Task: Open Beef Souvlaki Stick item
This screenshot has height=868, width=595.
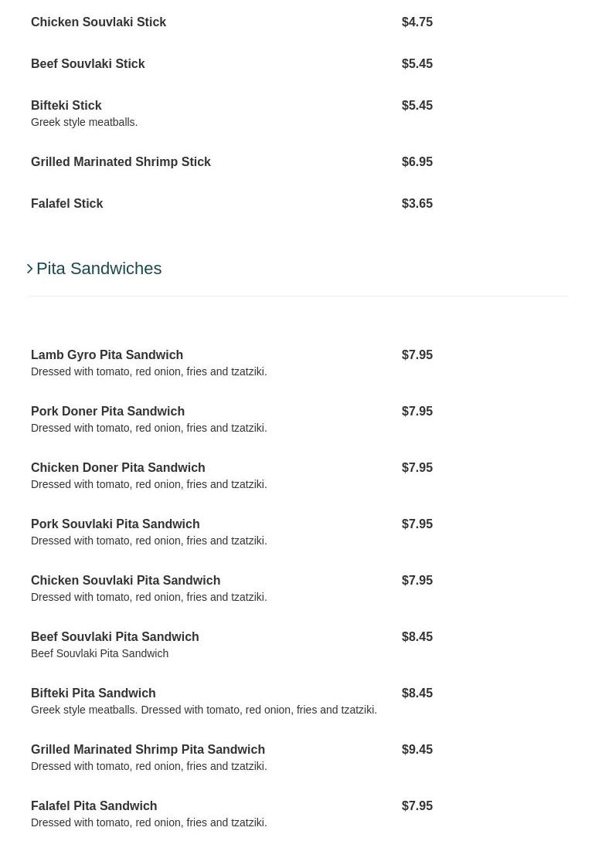Action: coord(87,64)
